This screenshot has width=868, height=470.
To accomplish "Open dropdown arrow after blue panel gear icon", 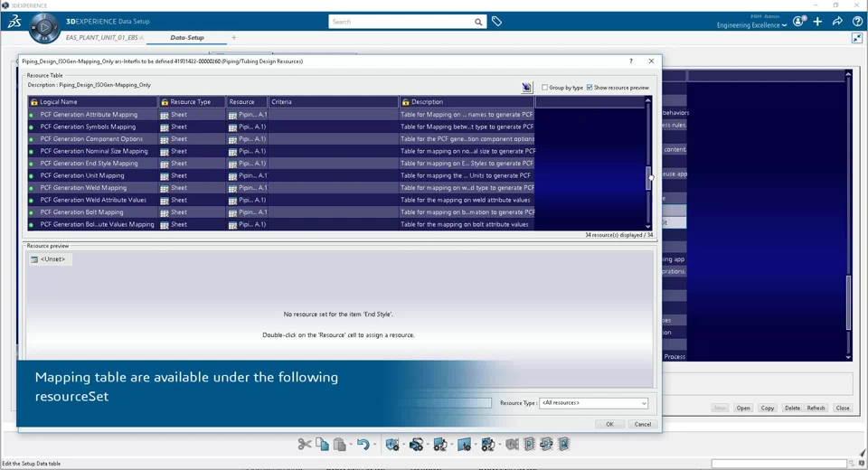I will pos(476,445).
